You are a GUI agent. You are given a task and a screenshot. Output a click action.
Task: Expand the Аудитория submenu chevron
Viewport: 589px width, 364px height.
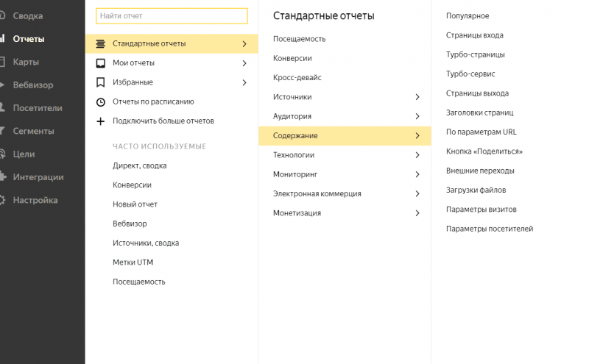tap(417, 116)
